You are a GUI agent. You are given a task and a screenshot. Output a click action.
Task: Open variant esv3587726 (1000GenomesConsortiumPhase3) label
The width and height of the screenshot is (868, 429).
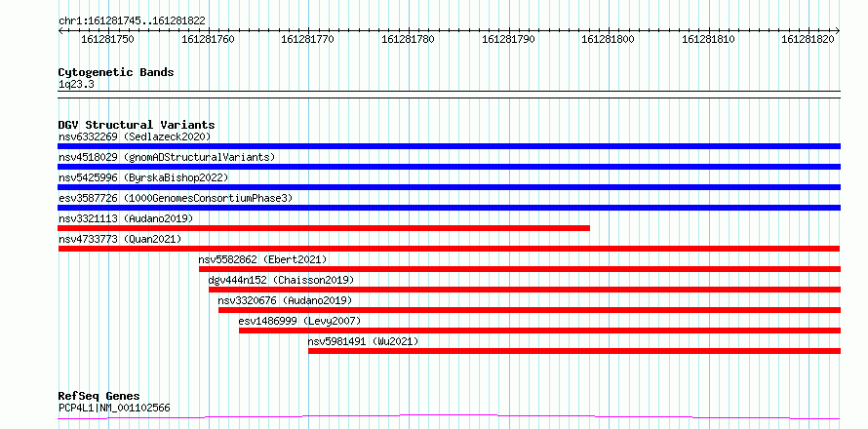(175, 198)
